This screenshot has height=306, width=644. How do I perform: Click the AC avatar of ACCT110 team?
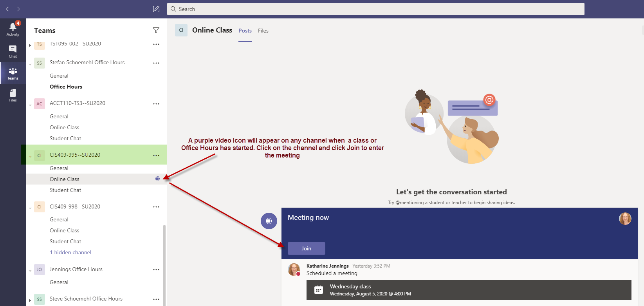(x=40, y=103)
